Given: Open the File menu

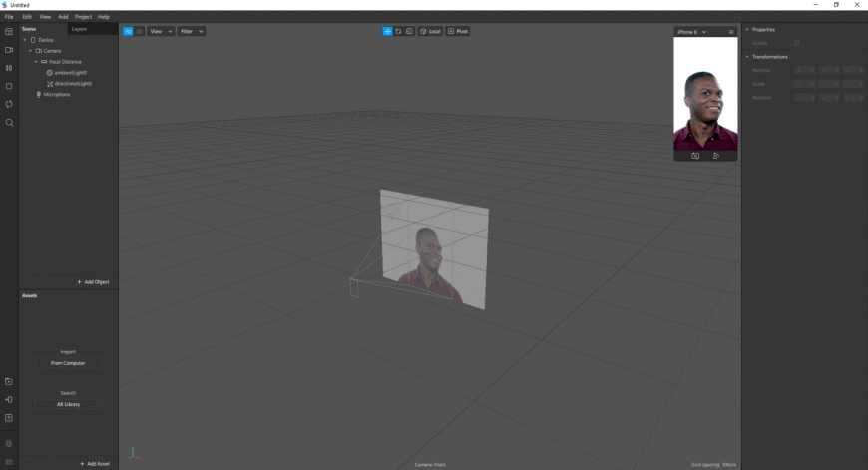Looking at the screenshot, I should (x=9, y=17).
